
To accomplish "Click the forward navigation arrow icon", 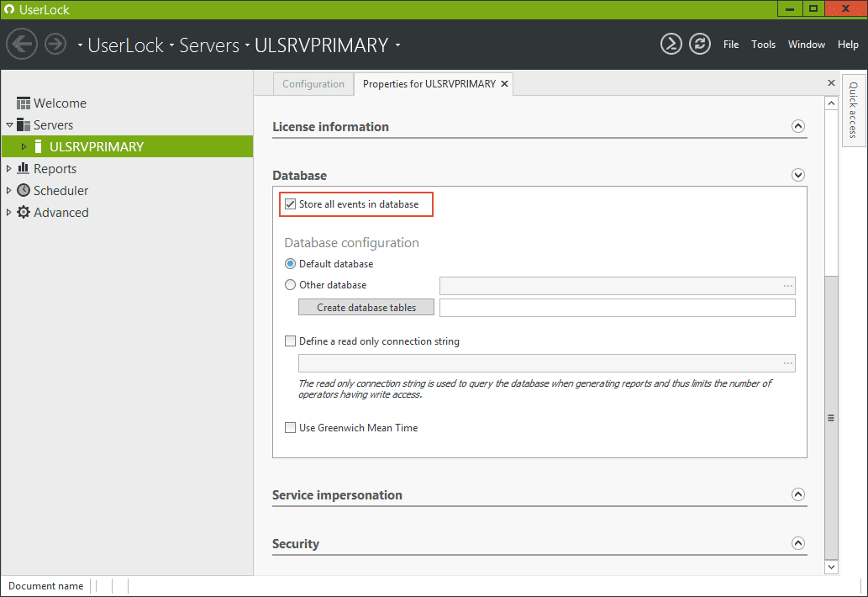I will click(x=55, y=44).
